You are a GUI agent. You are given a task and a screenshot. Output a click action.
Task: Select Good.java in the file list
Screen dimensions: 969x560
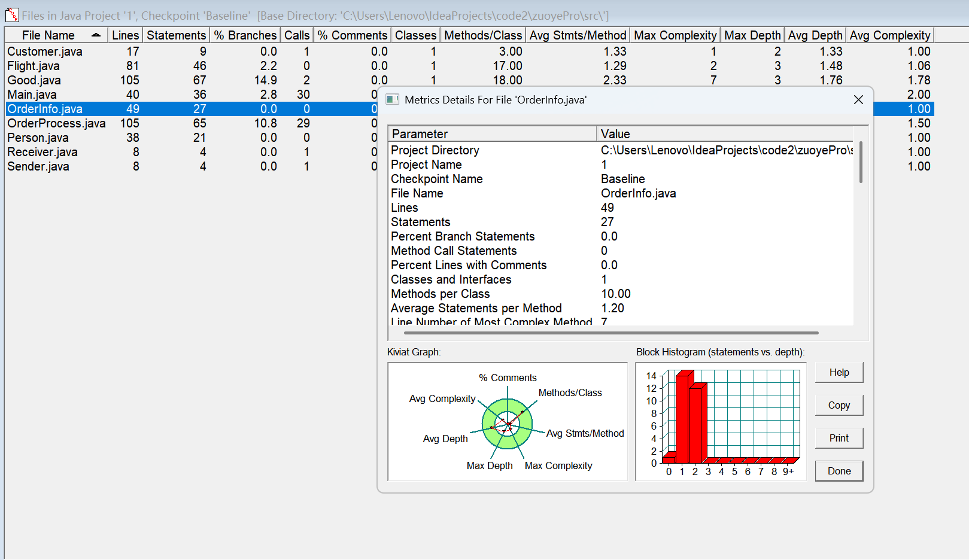[34, 80]
